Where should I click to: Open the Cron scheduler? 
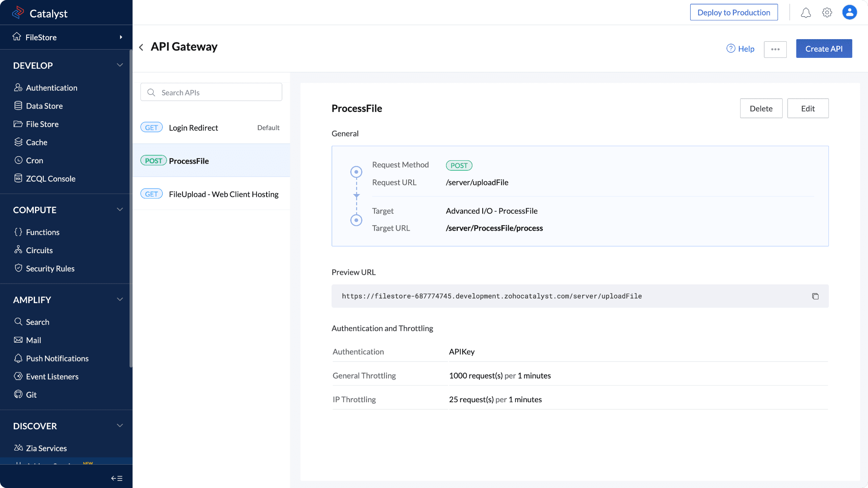click(35, 160)
